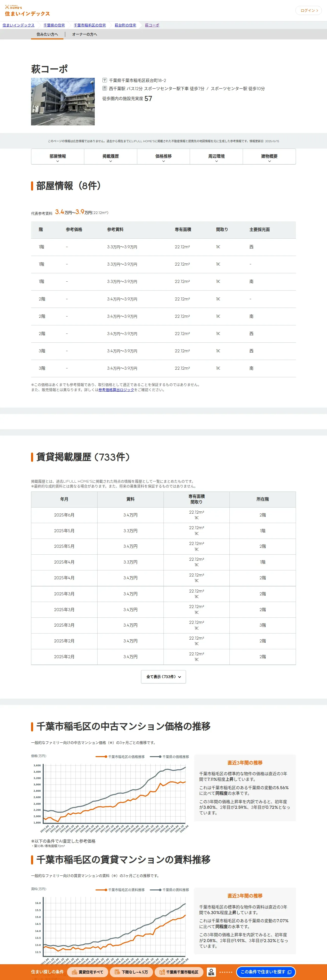The image size is (327, 980).
Task: Click the 直近3年間の推移 title in mansion price panel
Action: tap(245, 762)
